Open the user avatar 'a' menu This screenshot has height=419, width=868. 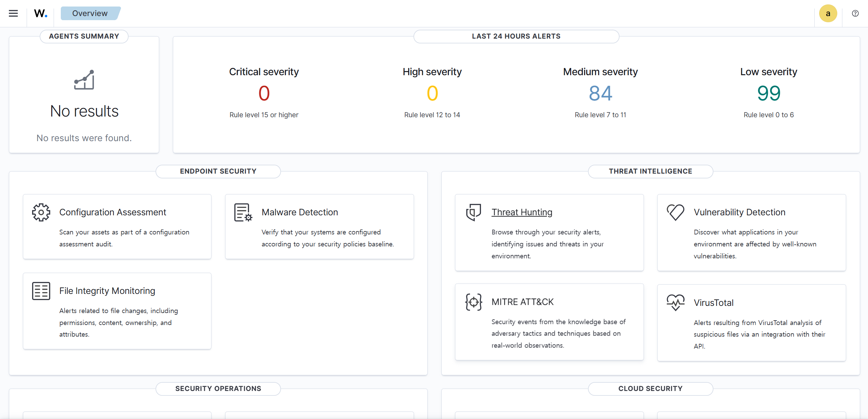[x=828, y=13]
